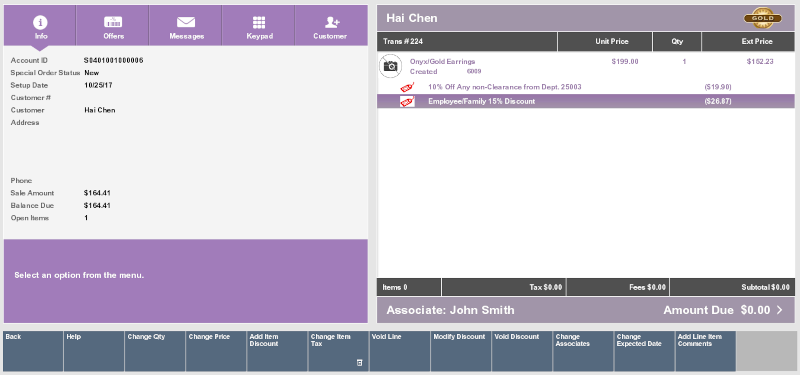Click the Ext Price column header
The width and height of the screenshot is (800, 375).
pos(748,42)
